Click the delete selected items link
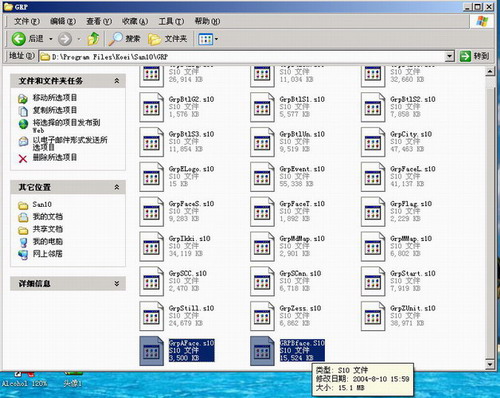 [55, 157]
